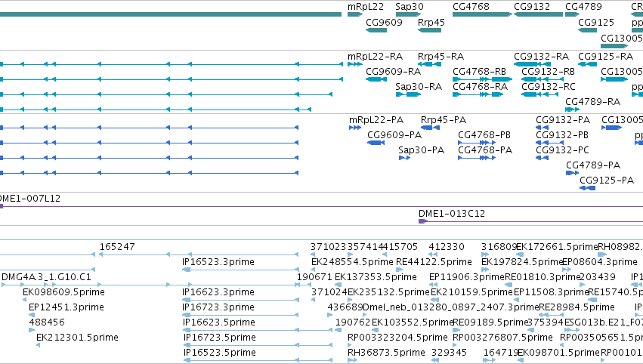Select the CG4768 gene label
Viewport: 643px width, 364px height.
pyautogui.click(x=471, y=7)
